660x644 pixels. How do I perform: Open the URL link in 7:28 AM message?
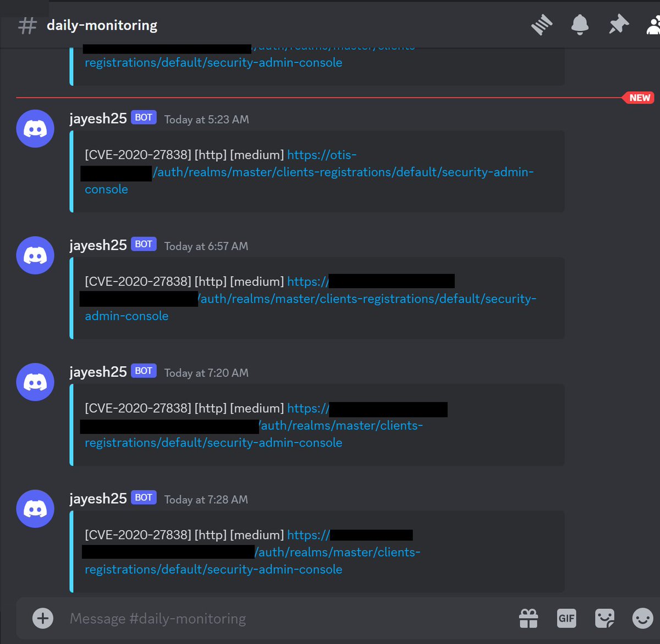251,552
